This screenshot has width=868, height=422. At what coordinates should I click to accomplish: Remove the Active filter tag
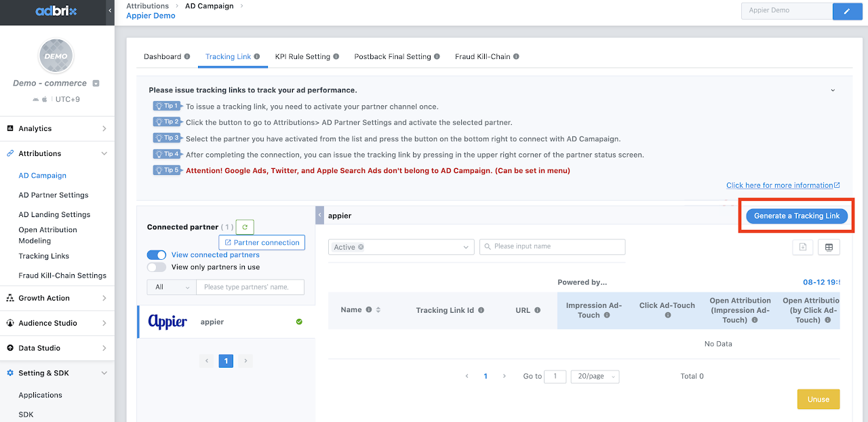[361, 247]
